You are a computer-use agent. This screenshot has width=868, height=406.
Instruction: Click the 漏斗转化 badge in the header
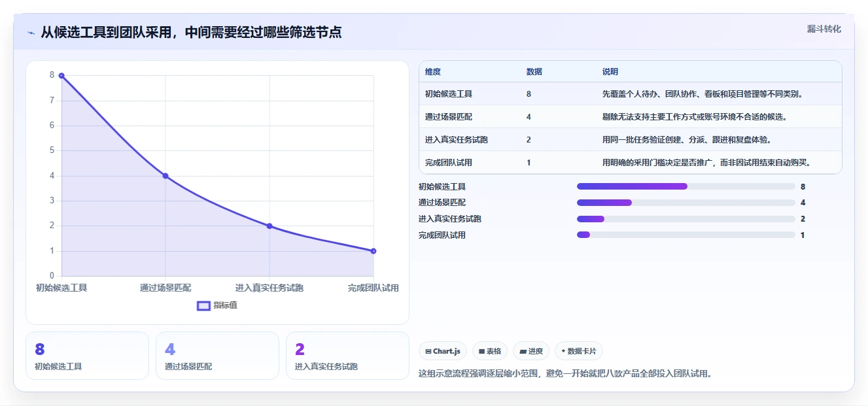(x=824, y=29)
